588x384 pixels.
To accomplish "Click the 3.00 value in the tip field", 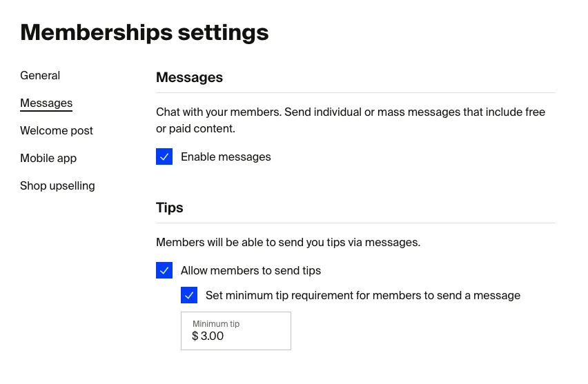I will (x=213, y=336).
